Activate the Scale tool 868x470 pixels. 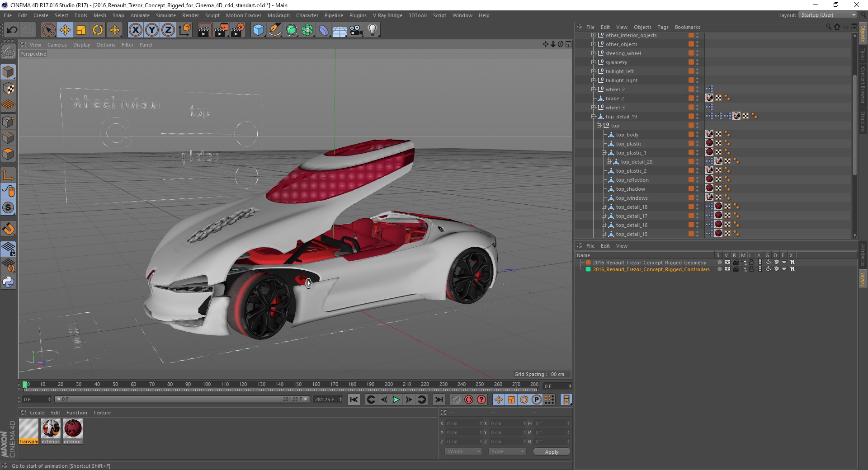[81, 30]
